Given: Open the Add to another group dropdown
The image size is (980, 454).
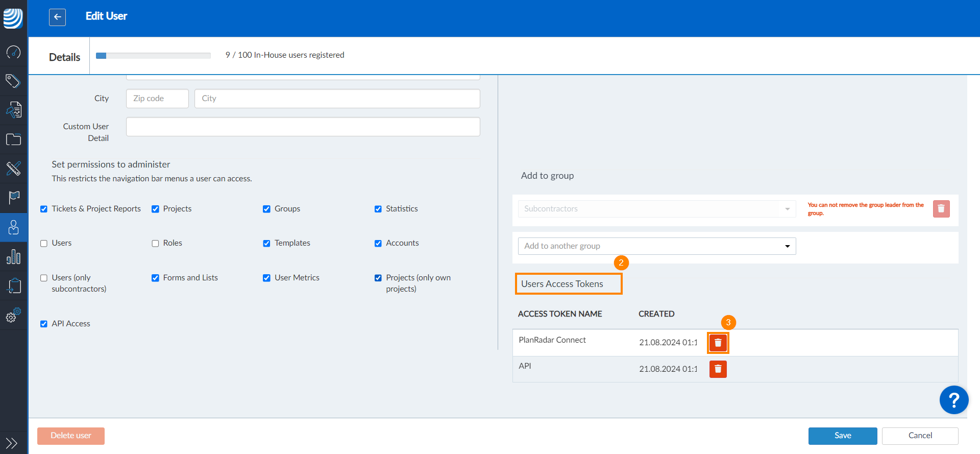Looking at the screenshot, I should (657, 246).
